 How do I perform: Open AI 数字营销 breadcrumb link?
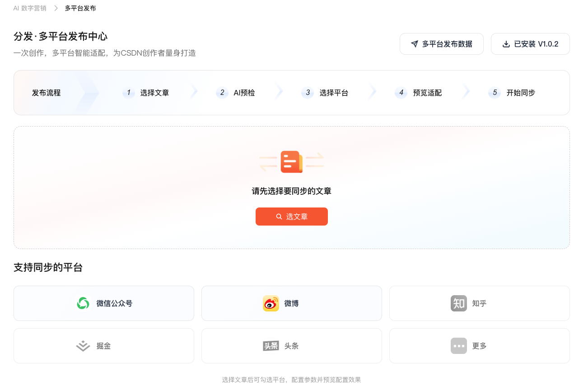coord(30,8)
